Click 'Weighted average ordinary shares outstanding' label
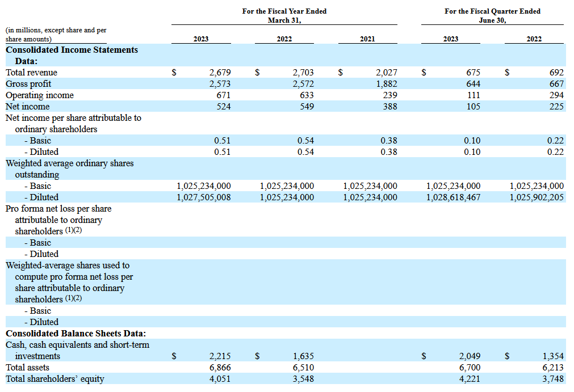This screenshot has height=392, width=574. (70, 169)
